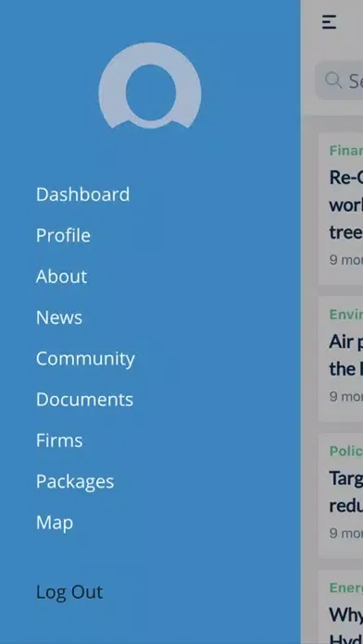Tap the circular app logo
This screenshot has height=644, width=363.
[x=150, y=85]
